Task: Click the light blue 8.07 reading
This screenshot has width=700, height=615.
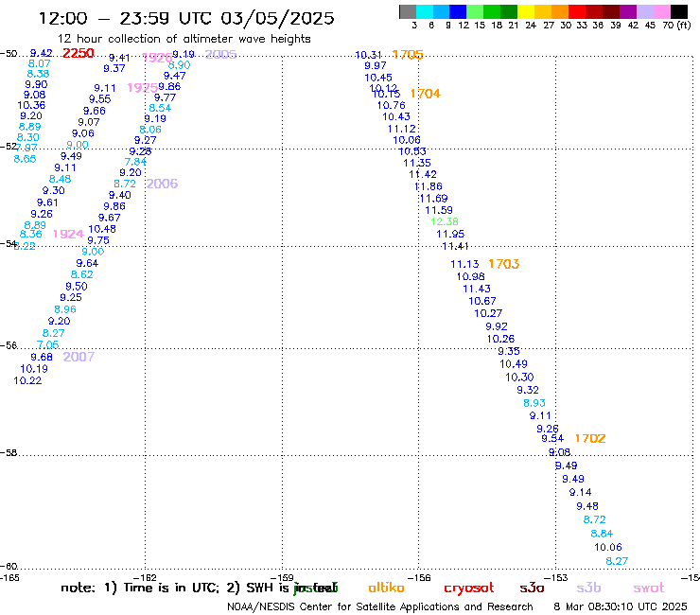Action: point(40,64)
